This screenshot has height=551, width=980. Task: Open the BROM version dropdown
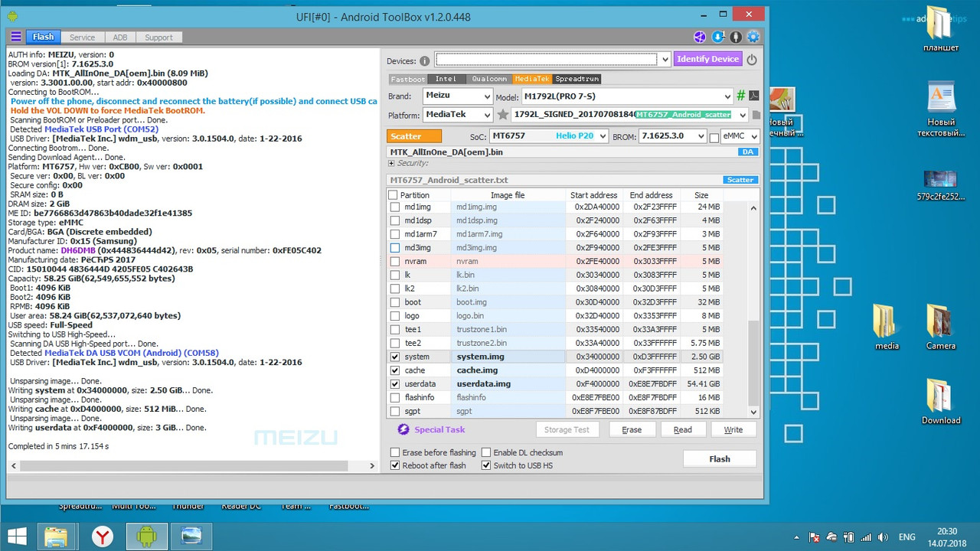700,136
